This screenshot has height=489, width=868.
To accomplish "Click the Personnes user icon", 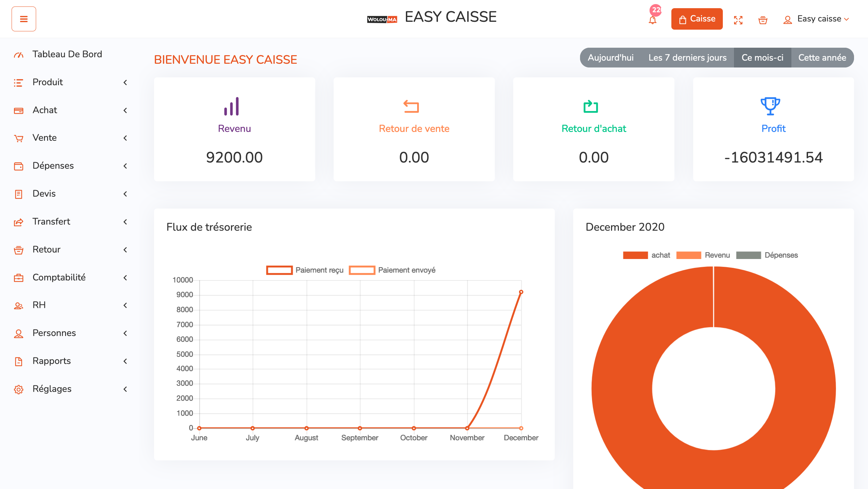I will pyautogui.click(x=19, y=334).
